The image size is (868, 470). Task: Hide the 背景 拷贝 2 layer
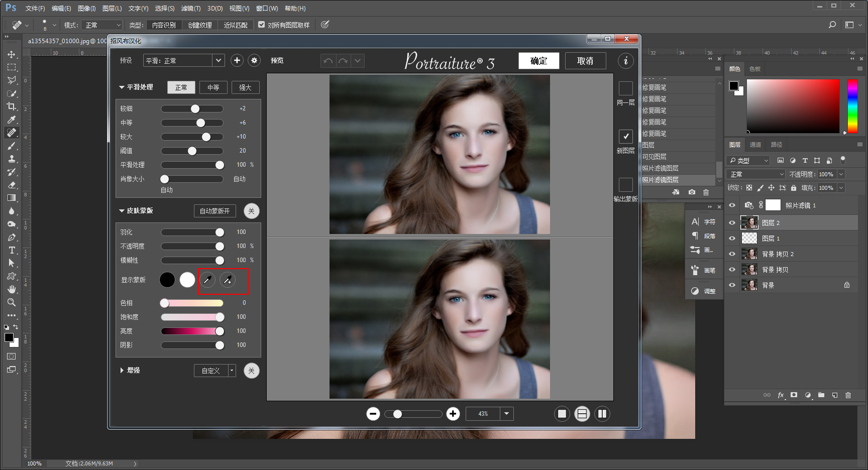click(732, 254)
